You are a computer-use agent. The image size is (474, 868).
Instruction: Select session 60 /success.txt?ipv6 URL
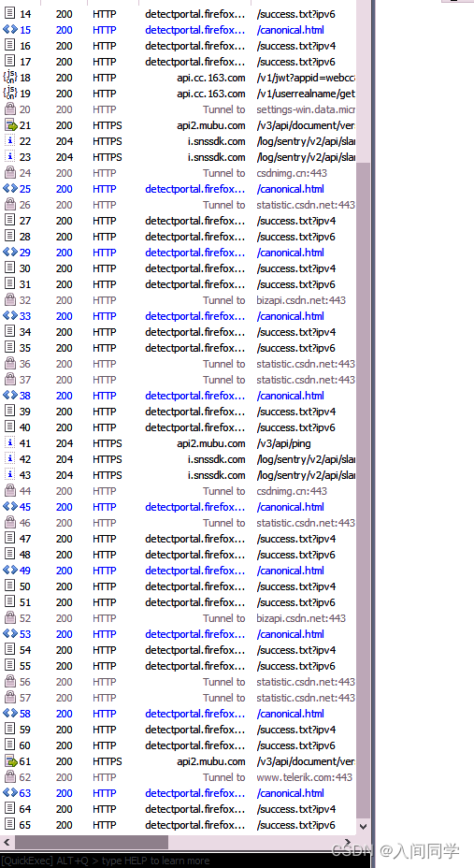point(296,745)
